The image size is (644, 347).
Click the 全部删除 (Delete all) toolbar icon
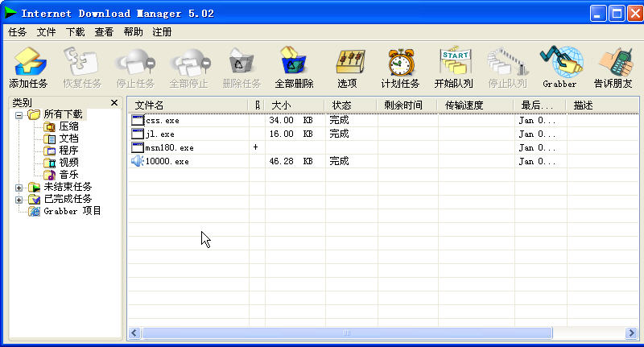pos(294,62)
